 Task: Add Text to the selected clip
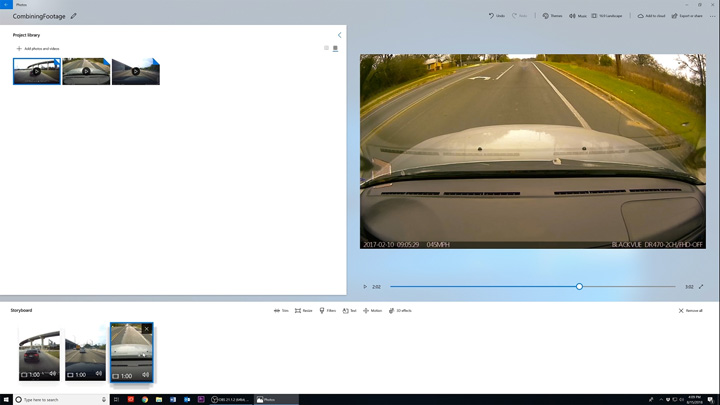[x=350, y=311]
